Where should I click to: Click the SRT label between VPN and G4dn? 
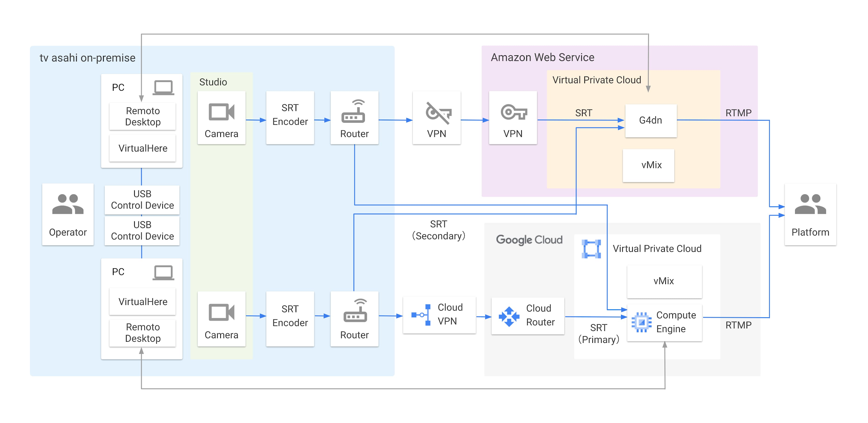tap(584, 113)
